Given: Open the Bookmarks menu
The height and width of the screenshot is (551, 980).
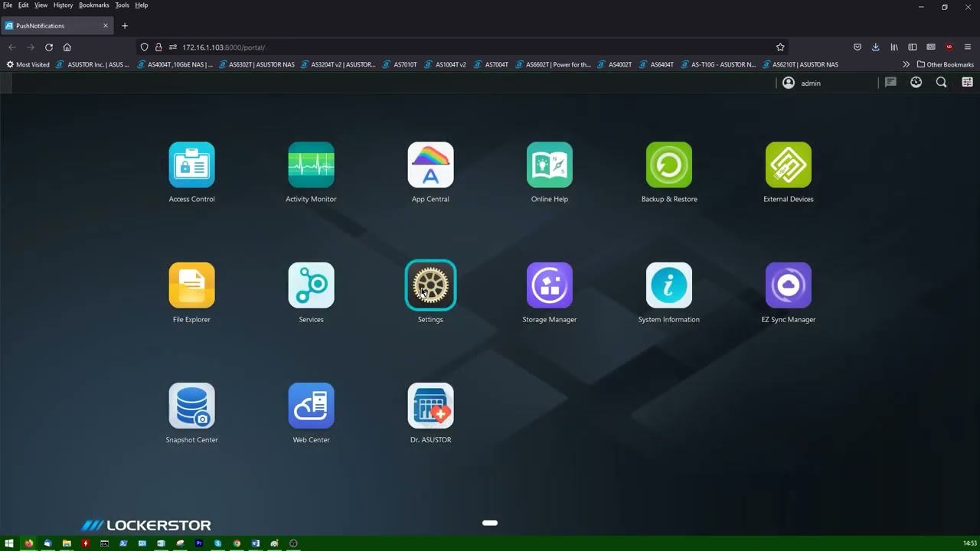Looking at the screenshot, I should pos(94,5).
